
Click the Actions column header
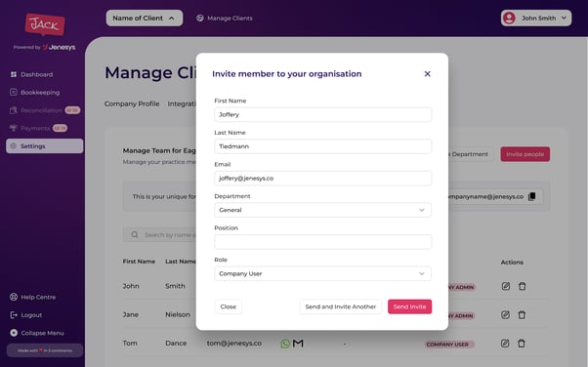(512, 262)
